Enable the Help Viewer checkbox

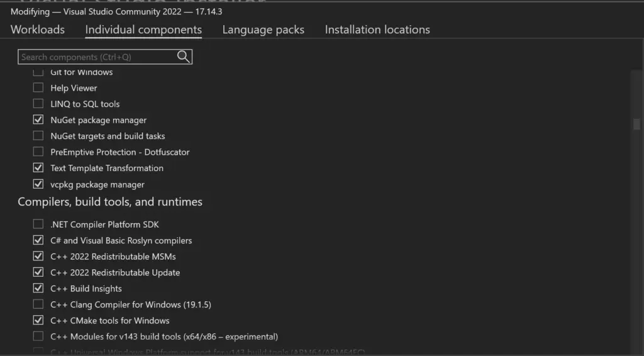(38, 88)
